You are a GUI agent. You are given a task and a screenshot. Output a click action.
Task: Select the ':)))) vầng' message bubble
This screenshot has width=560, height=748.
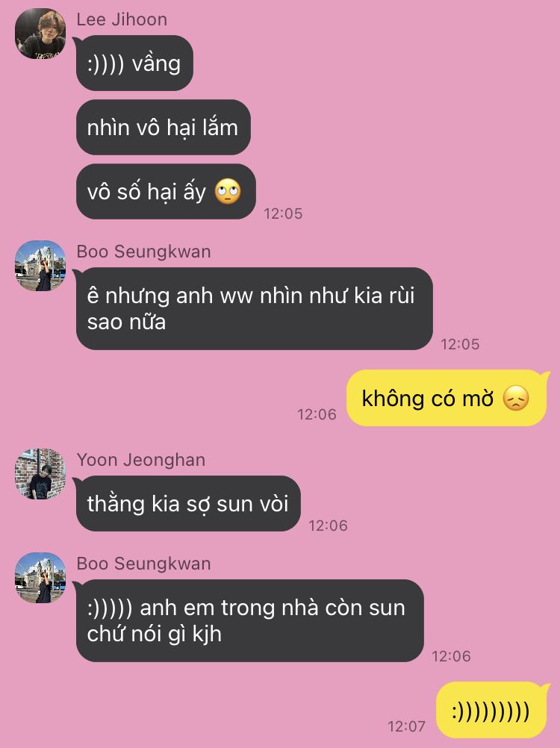pyautogui.click(x=134, y=63)
